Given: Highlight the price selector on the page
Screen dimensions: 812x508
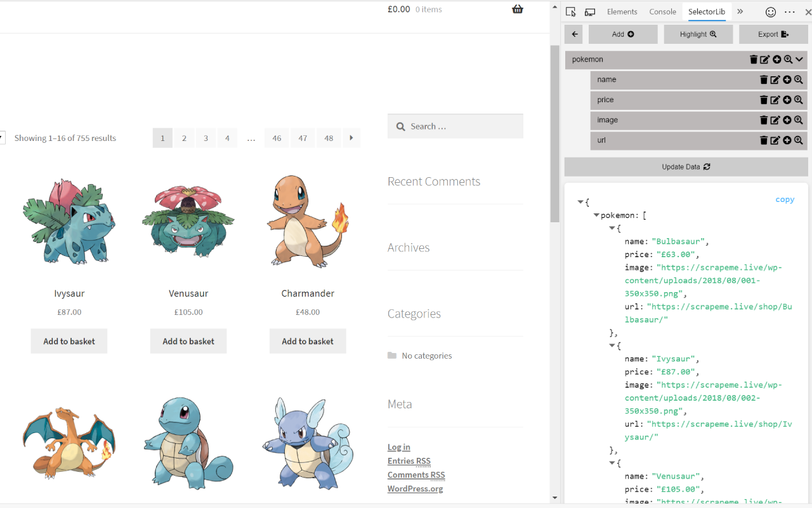Looking at the screenshot, I should coord(798,100).
